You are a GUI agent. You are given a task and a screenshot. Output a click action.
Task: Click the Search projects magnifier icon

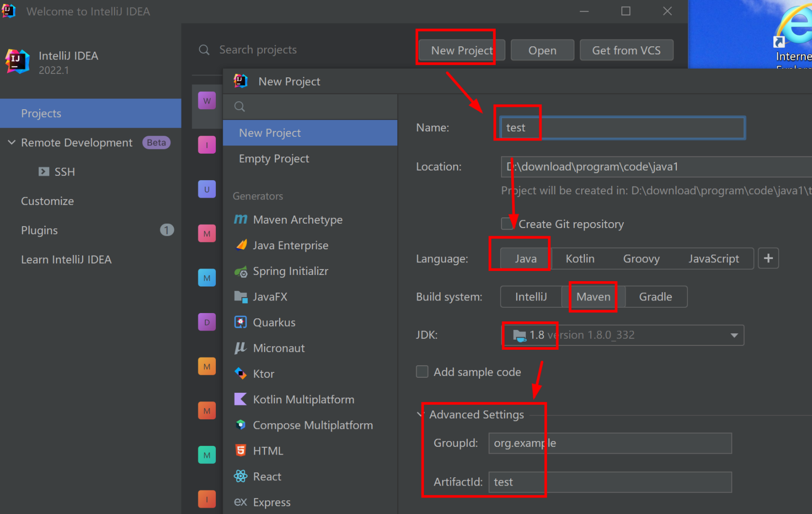[x=204, y=50]
